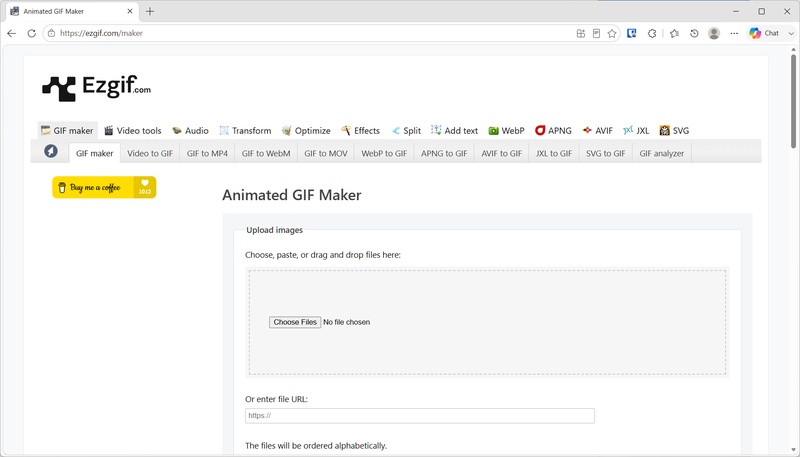The width and height of the screenshot is (800, 457).
Task: Open the Favorites list icon
Action: click(x=674, y=33)
